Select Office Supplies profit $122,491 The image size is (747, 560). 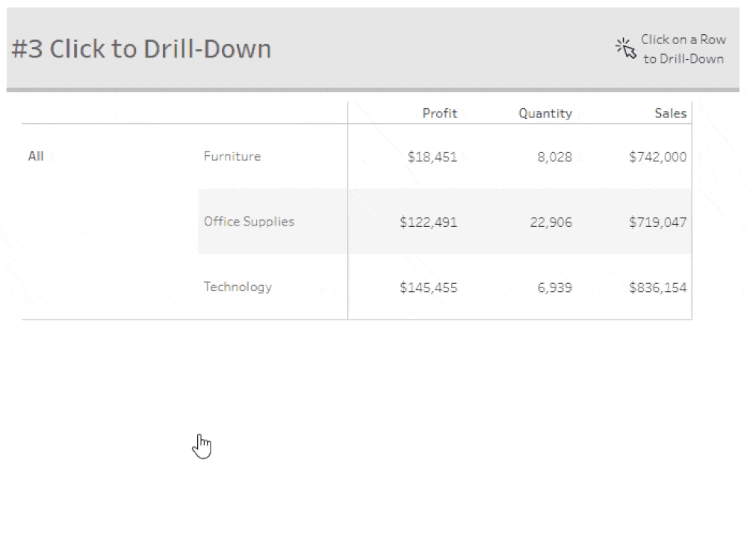click(x=428, y=222)
